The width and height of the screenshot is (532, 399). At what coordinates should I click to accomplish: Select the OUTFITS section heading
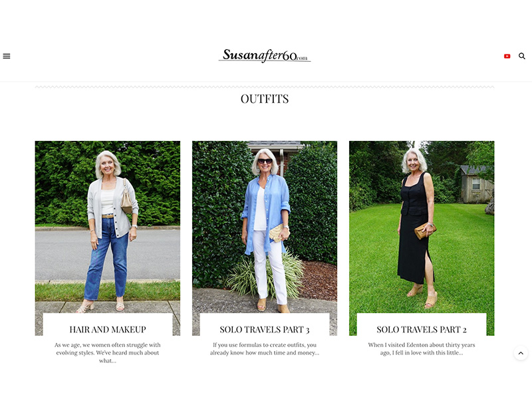265,98
